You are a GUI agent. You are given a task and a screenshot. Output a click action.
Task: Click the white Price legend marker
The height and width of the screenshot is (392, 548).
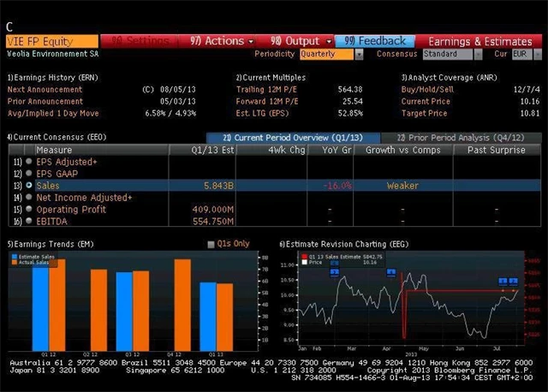[303, 262]
